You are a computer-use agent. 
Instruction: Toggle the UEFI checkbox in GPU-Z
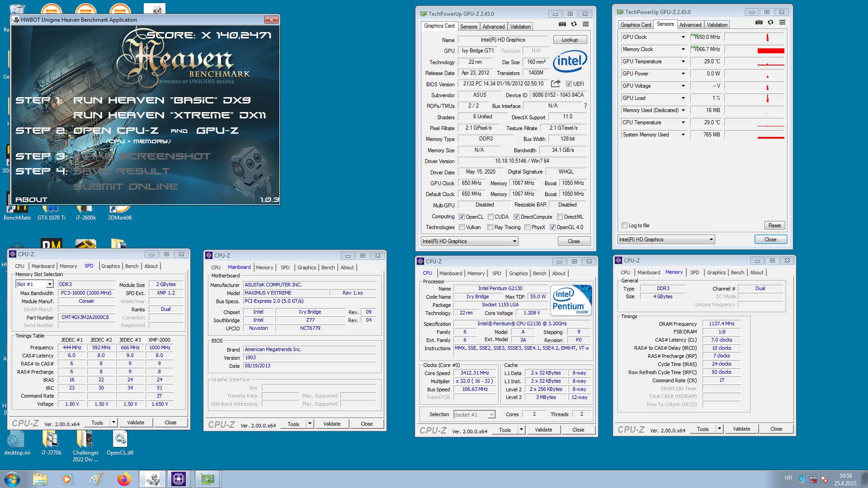point(569,84)
